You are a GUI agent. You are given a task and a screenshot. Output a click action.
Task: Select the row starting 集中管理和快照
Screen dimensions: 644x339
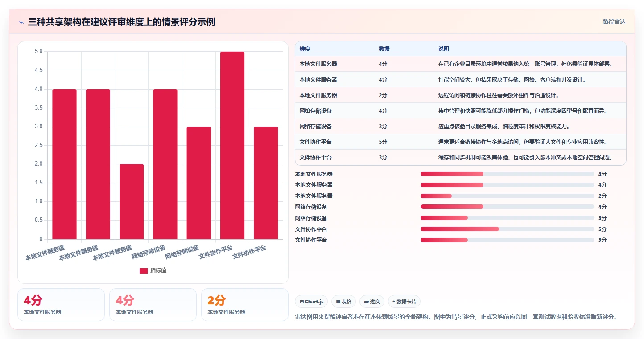461,110
